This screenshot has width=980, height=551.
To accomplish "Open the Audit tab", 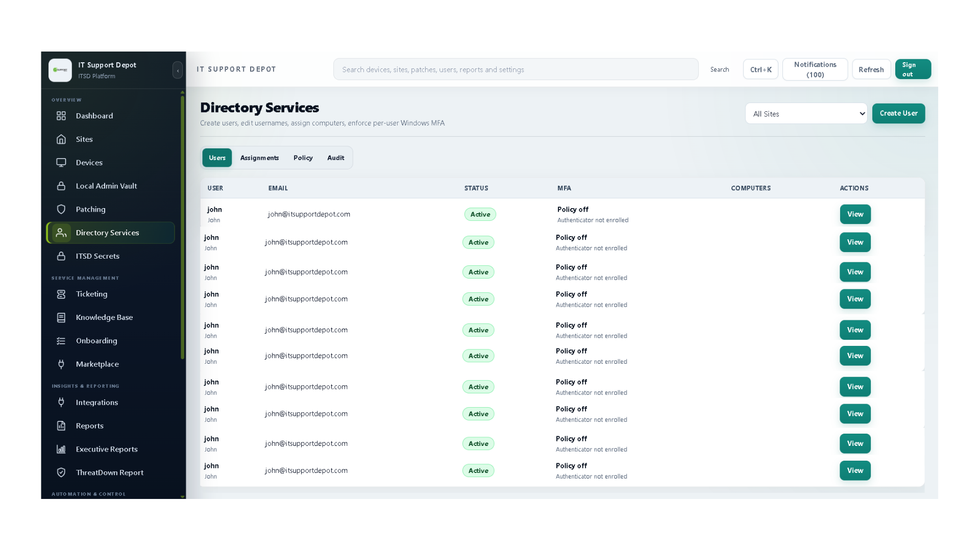I will (x=336, y=158).
